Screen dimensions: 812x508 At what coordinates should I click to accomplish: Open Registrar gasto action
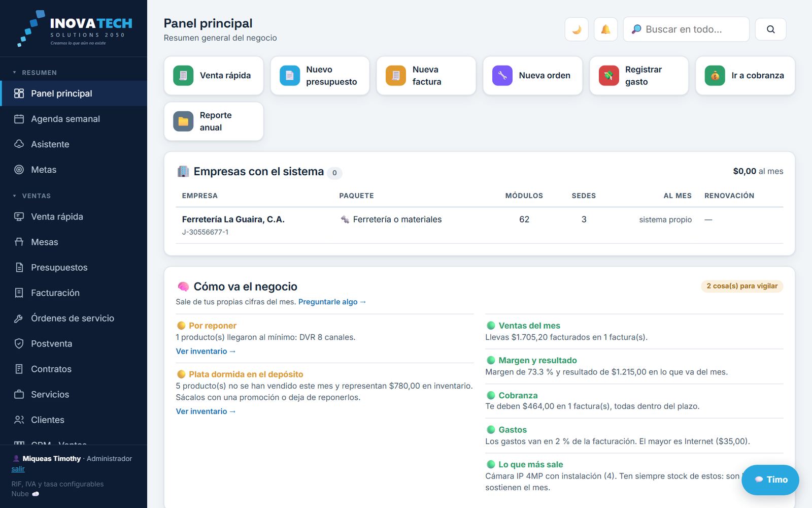(639, 76)
